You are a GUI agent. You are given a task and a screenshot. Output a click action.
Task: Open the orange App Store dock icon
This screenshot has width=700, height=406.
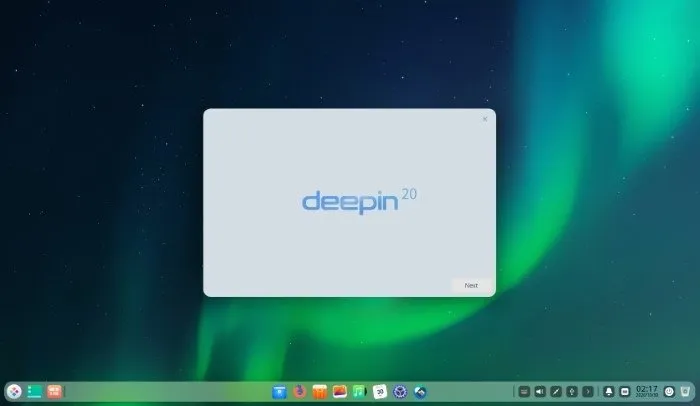[x=320, y=392]
